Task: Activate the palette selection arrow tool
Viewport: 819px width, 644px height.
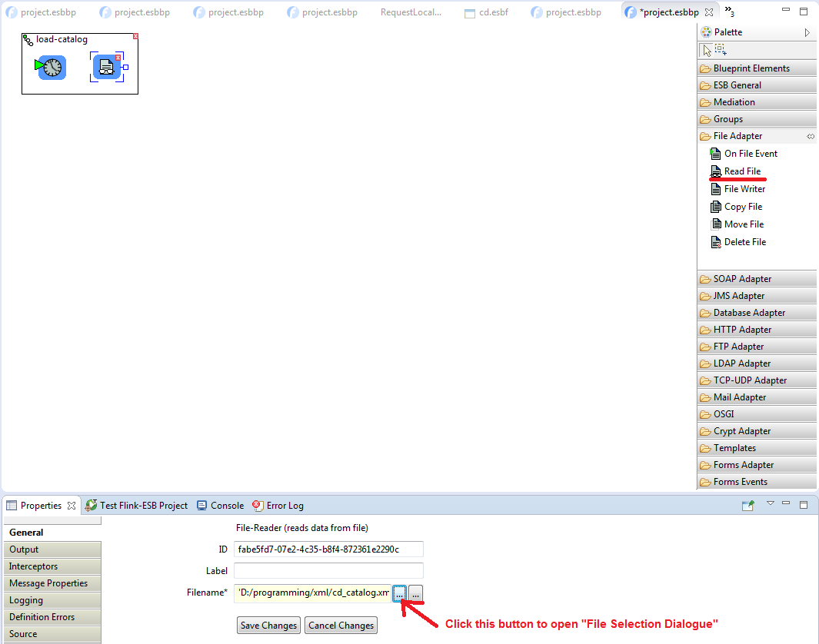Action: coord(707,50)
